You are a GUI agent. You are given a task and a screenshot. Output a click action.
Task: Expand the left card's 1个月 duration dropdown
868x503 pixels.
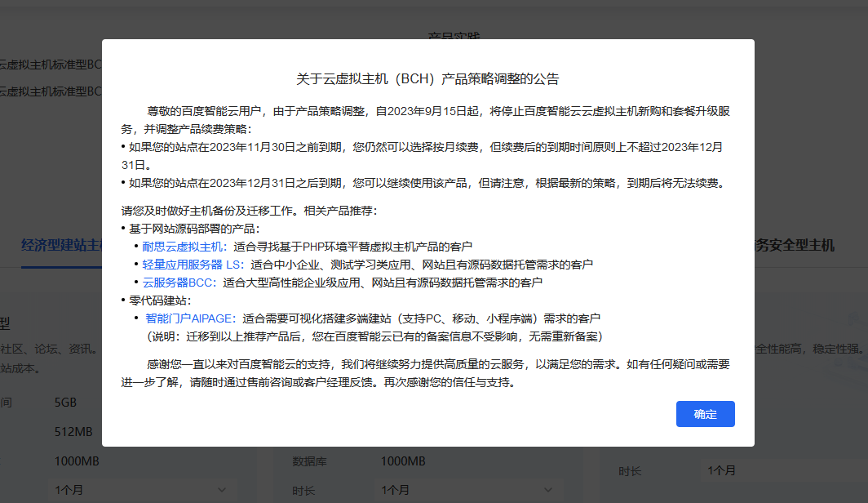pyautogui.click(x=140, y=490)
